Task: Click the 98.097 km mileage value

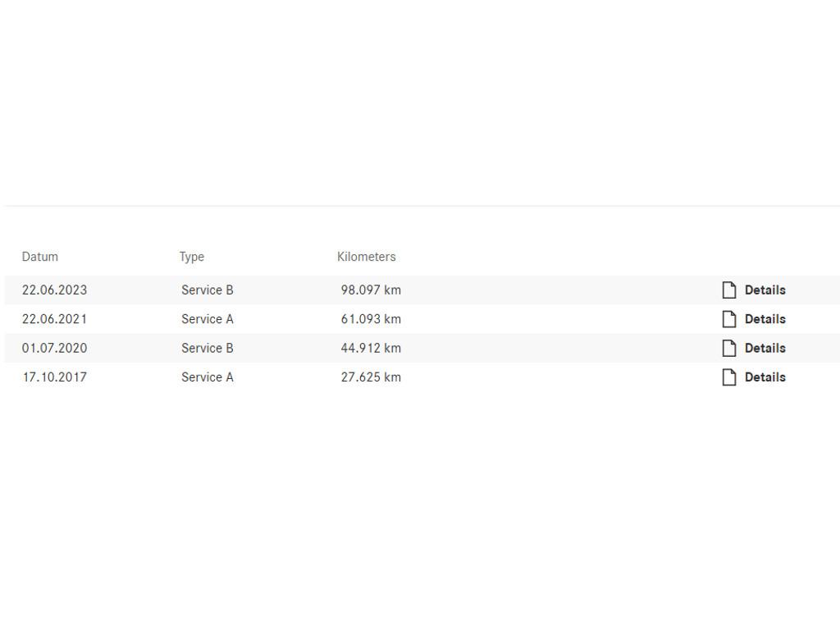Action: click(x=371, y=290)
